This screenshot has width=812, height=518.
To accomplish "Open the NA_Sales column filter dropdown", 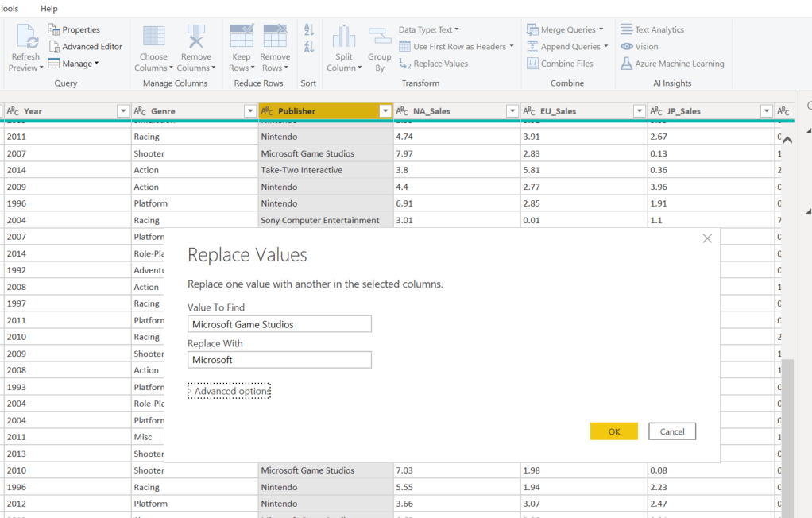I will pos(512,111).
